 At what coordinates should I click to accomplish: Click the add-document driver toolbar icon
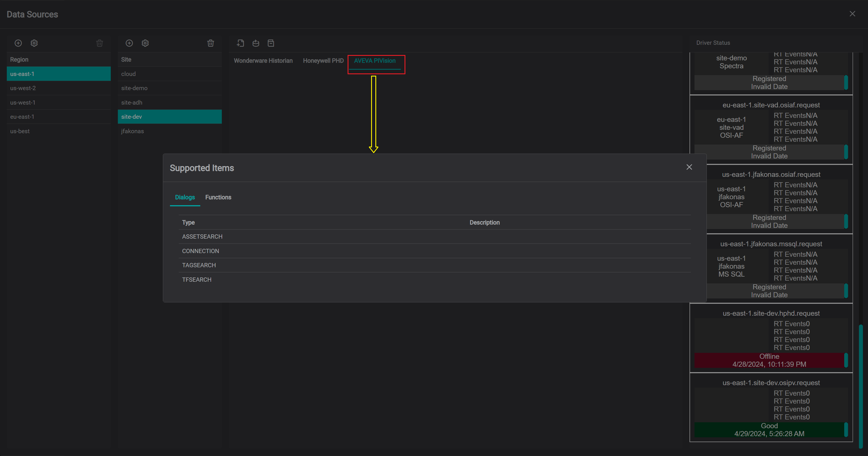click(240, 43)
